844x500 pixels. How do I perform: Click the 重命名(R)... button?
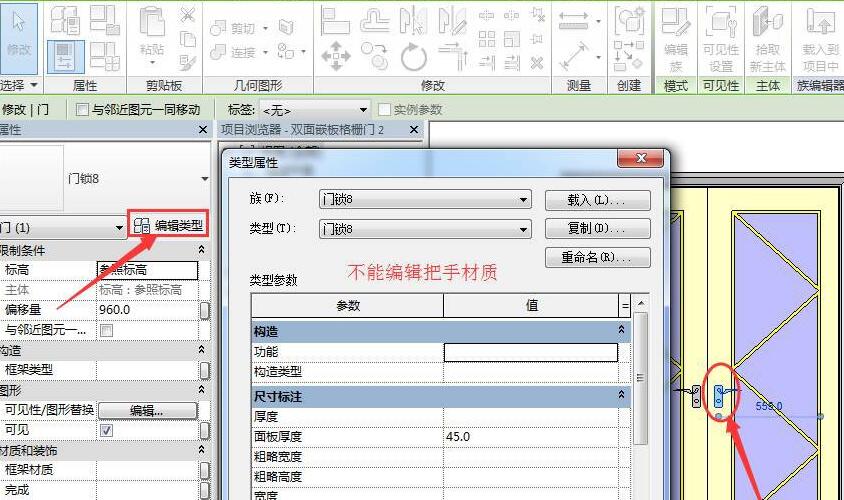coord(597,257)
